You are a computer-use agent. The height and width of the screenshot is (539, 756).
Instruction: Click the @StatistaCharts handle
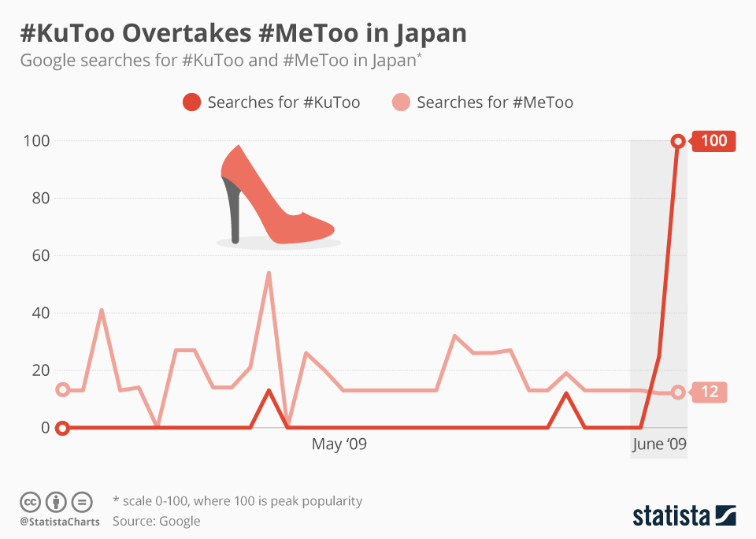60,522
